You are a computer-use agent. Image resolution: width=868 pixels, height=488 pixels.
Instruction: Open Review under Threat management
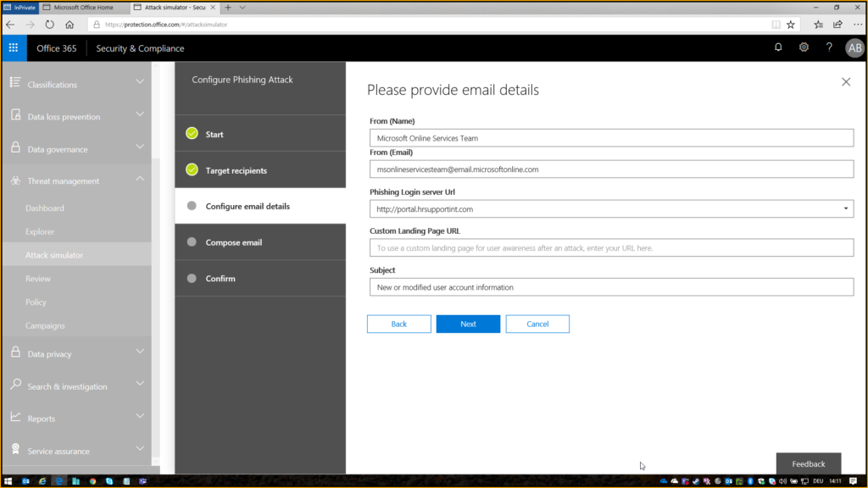(x=37, y=279)
